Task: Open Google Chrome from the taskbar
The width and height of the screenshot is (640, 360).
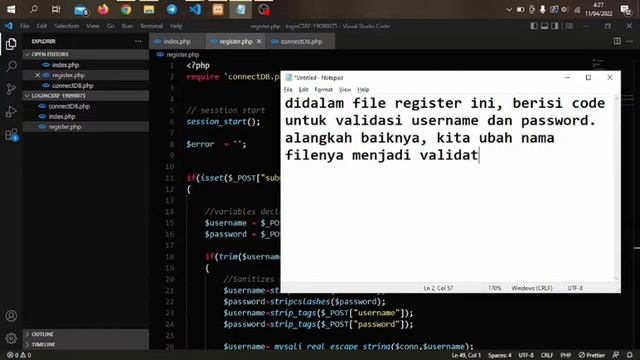Action: tap(126, 9)
